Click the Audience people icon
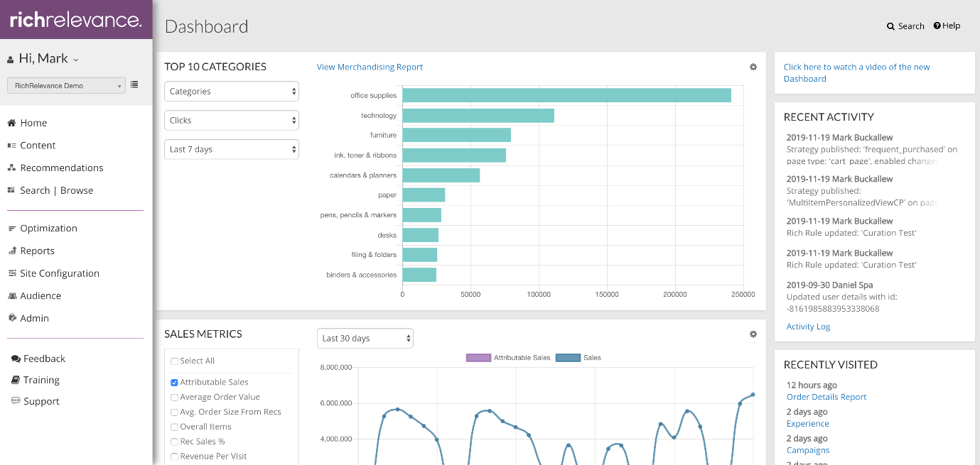Screen dimensions: 980x465 coord(12,296)
